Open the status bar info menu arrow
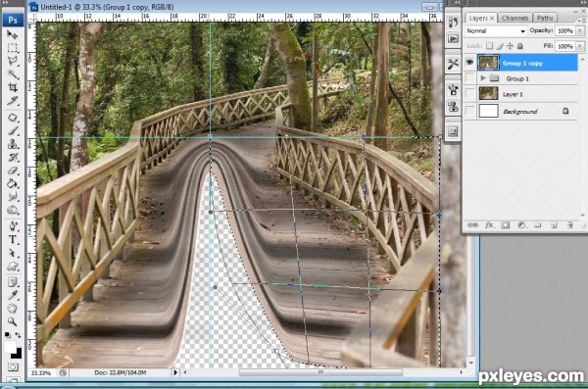Viewport: 588px width, 389px height. tap(175, 372)
